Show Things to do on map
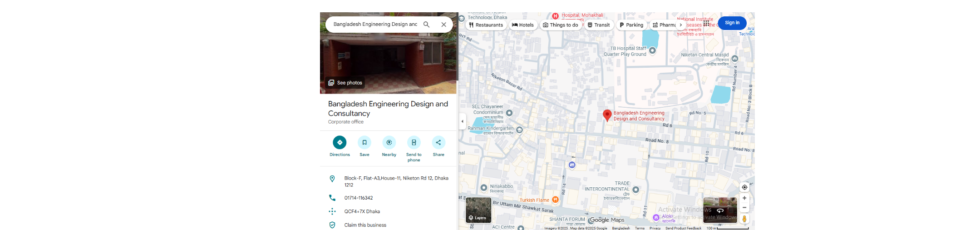Image resolution: width=980 pixels, height=230 pixels. pos(561,25)
